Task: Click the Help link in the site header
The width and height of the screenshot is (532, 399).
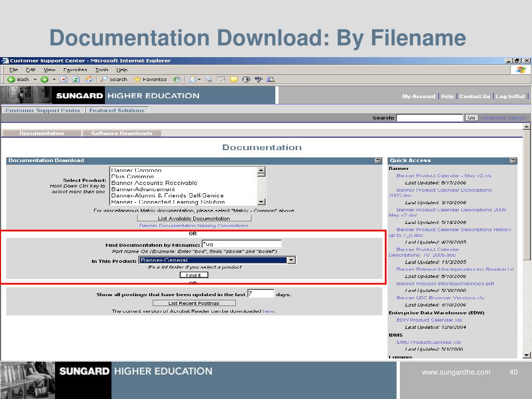Action: pyautogui.click(x=447, y=96)
